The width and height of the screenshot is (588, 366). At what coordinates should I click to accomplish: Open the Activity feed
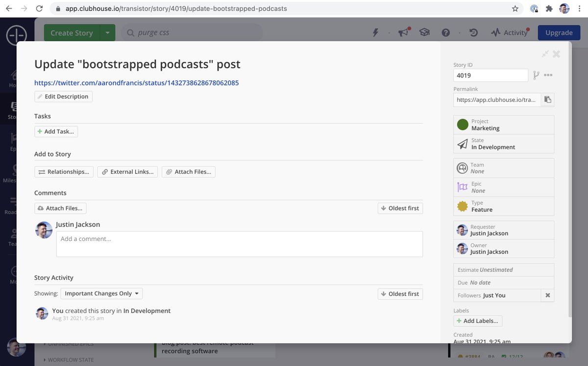(510, 33)
